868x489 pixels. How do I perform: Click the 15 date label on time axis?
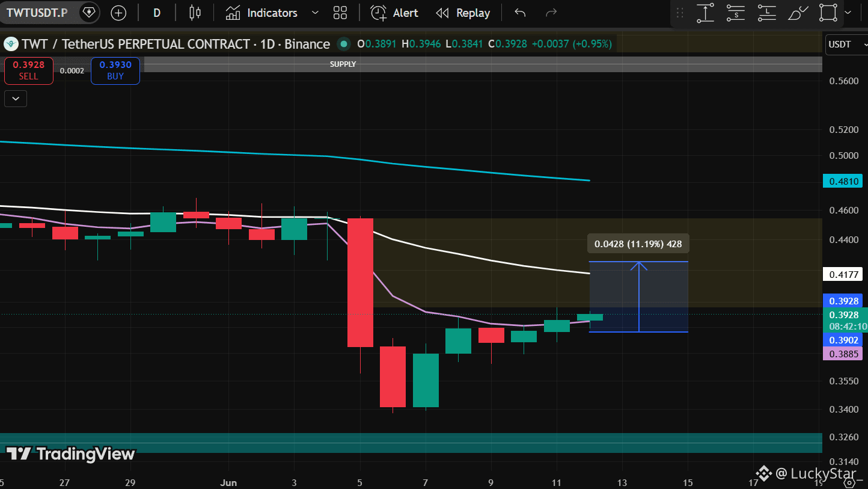click(x=688, y=482)
